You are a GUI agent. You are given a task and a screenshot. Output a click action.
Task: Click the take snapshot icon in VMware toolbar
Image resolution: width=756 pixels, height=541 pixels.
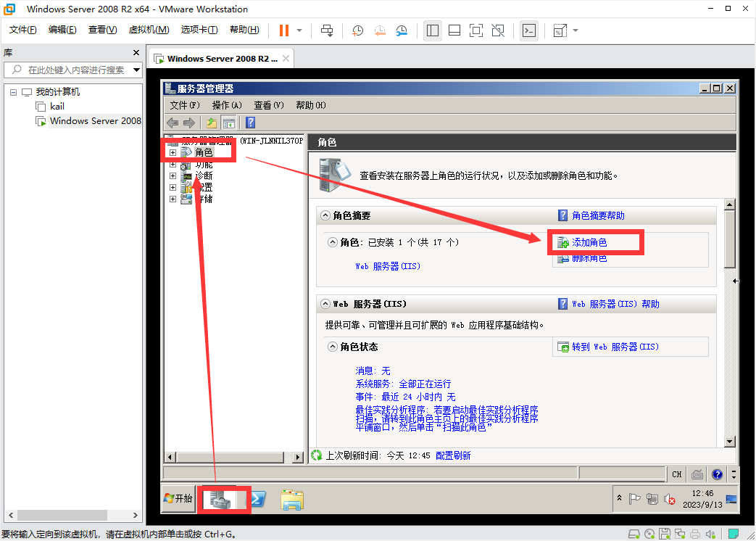pos(357,30)
